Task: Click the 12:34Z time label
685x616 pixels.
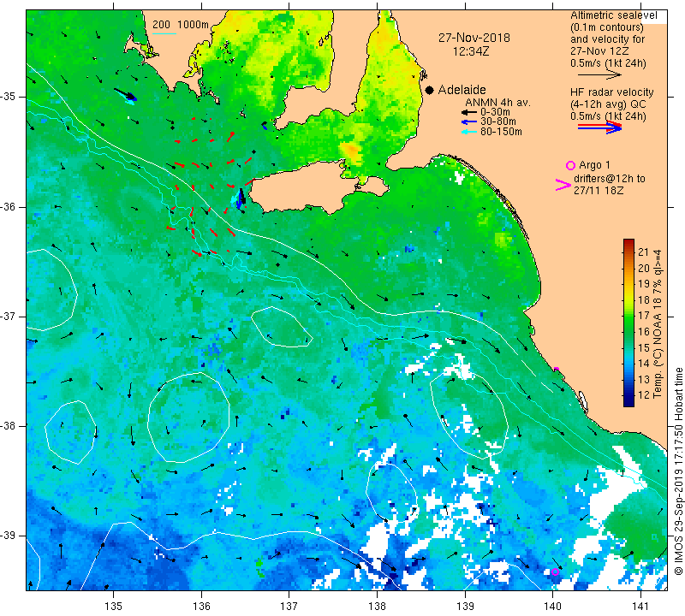Action: coord(470,51)
